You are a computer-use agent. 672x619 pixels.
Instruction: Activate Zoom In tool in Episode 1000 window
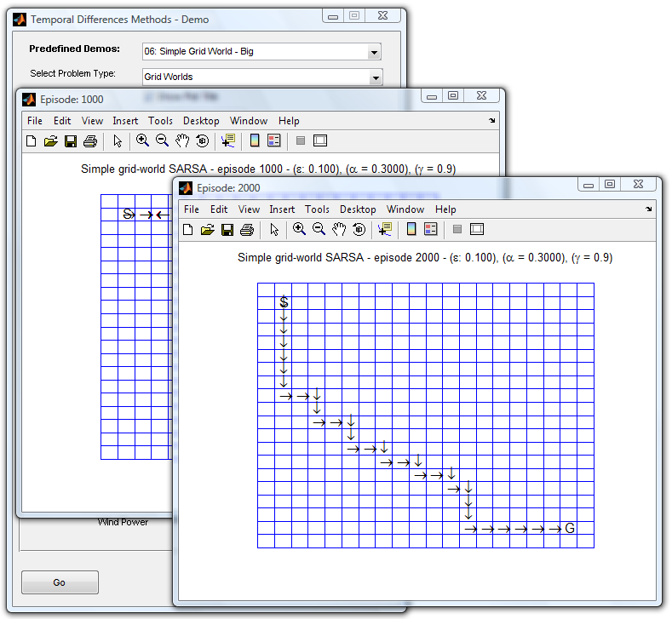142,140
